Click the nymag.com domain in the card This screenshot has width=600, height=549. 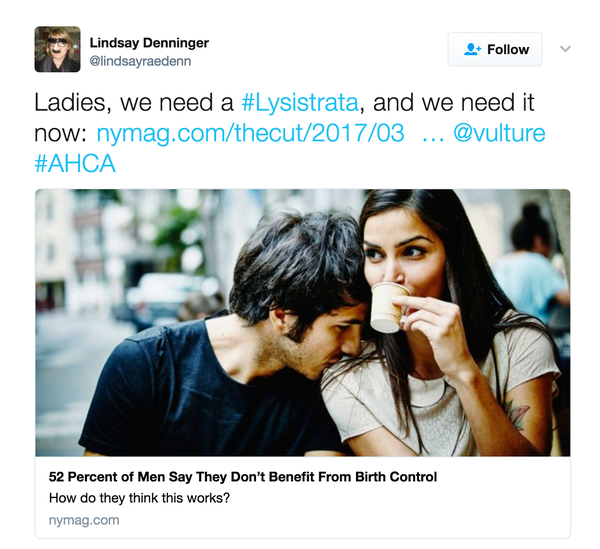[84, 520]
